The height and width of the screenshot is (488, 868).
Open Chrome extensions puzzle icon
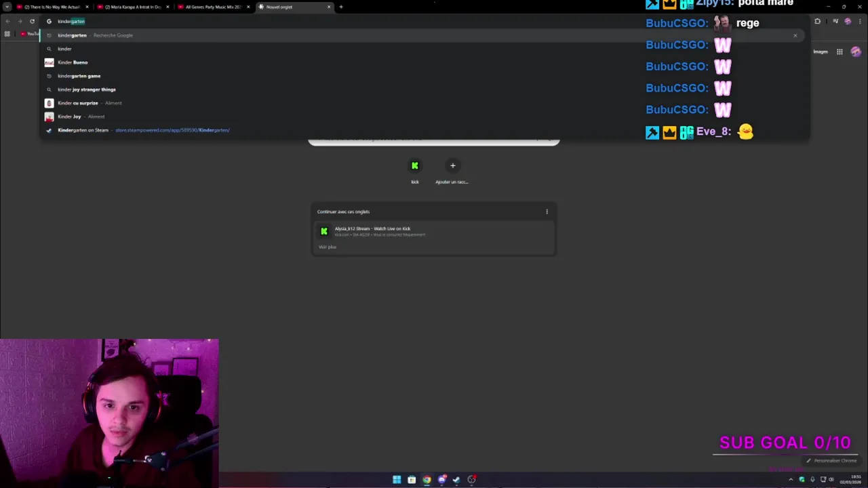pyautogui.click(x=817, y=21)
